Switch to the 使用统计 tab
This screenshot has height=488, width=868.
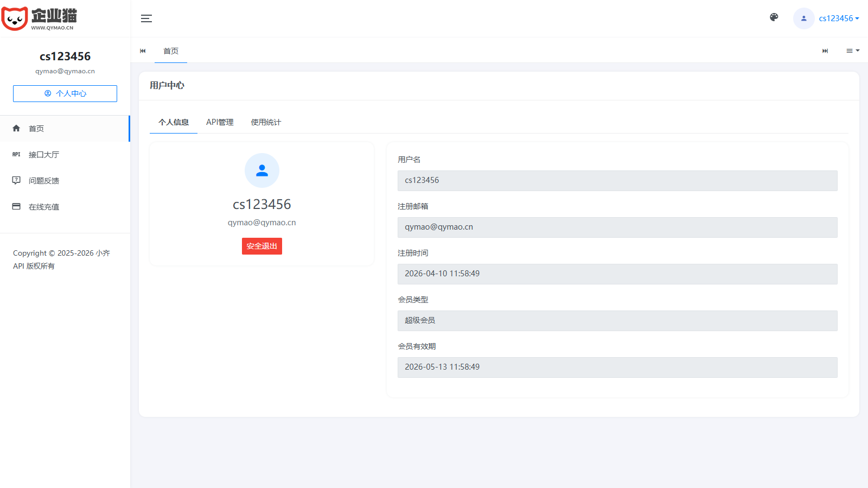(x=266, y=122)
